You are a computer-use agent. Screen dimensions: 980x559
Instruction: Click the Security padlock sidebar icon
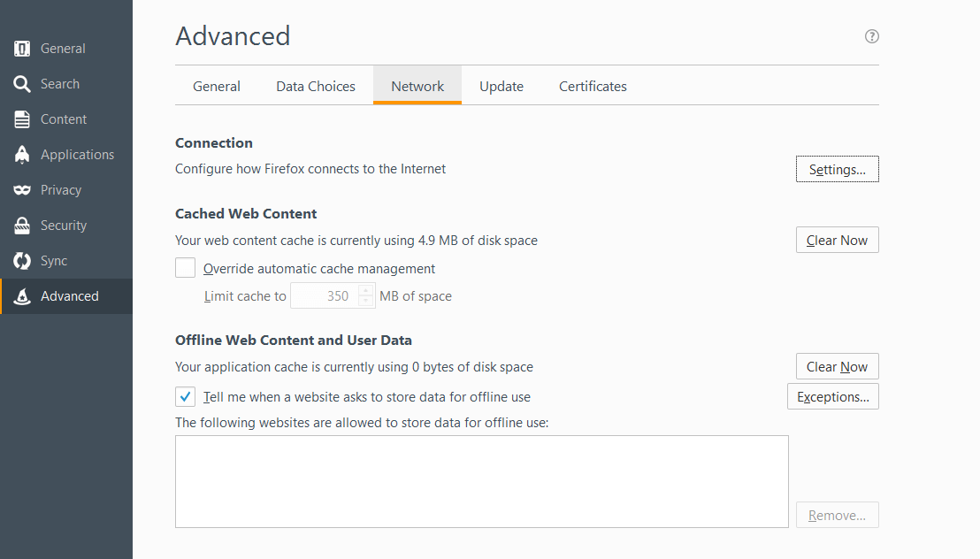coord(22,225)
